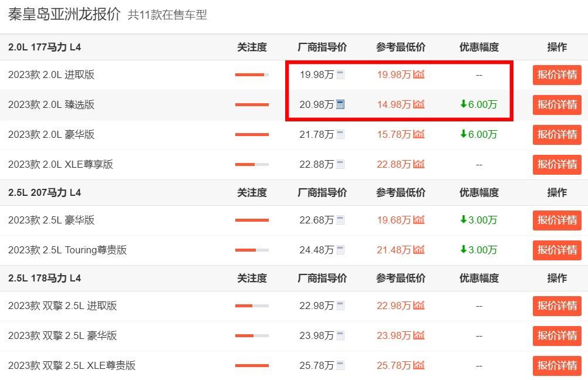Click attention bar for 双擎 2.5L 进取版

point(252,306)
